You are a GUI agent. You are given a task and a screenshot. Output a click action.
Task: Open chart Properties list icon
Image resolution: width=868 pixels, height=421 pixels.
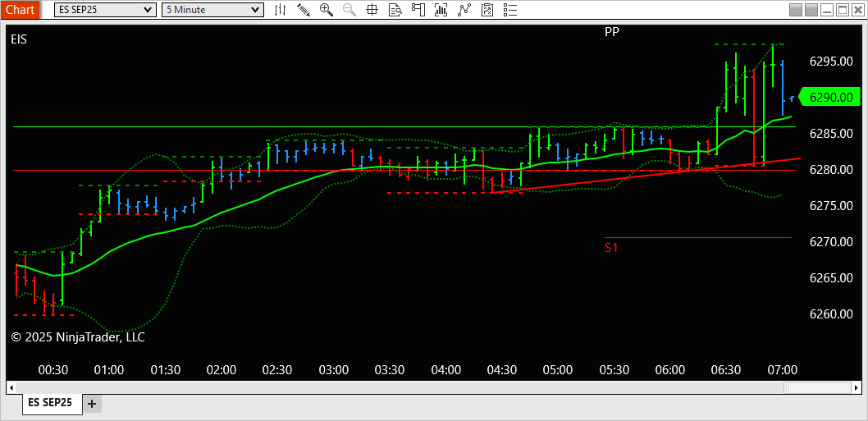pyautogui.click(x=509, y=9)
